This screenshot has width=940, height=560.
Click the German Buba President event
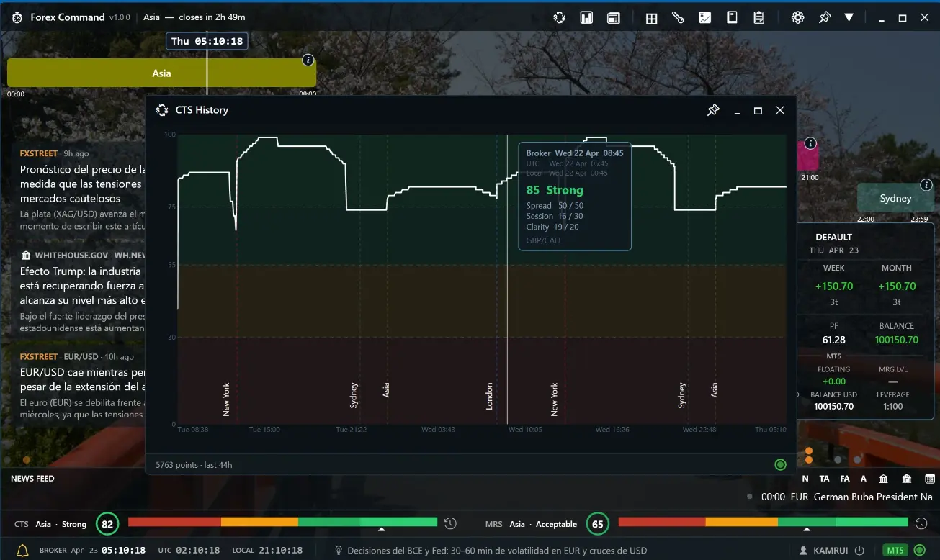873,497
